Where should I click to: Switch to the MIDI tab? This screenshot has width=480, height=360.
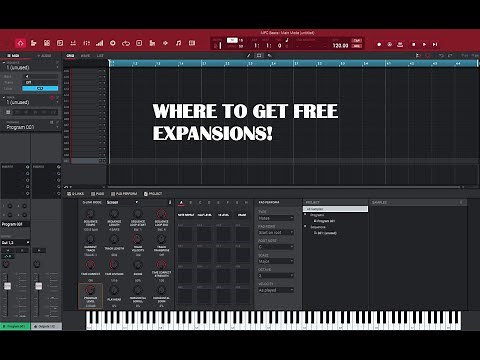tap(13, 56)
